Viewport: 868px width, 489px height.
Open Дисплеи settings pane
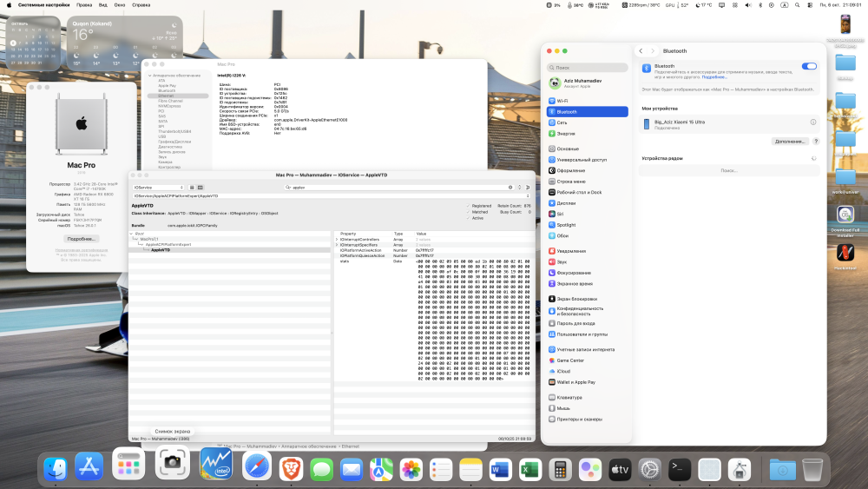[588, 203]
